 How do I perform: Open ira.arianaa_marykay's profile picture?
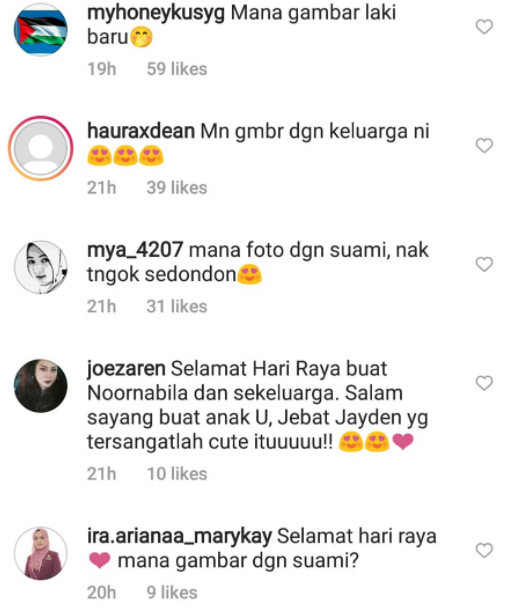tap(41, 553)
